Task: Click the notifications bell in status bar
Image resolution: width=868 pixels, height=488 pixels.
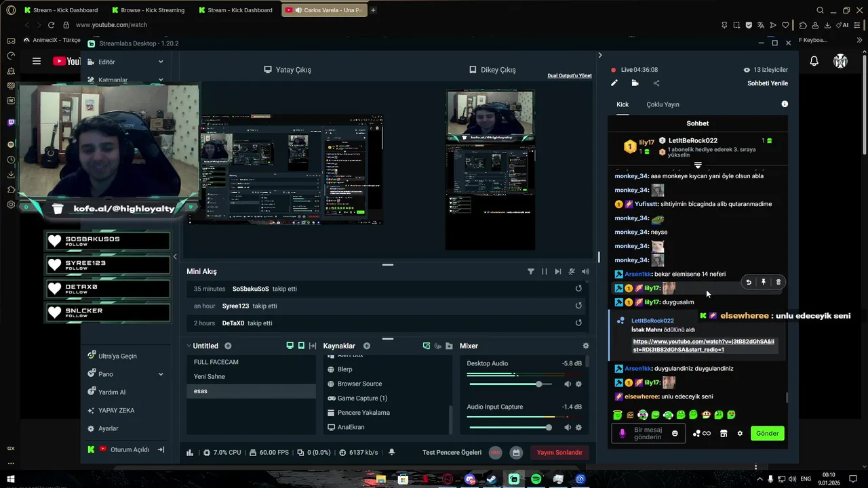Action: pyautogui.click(x=391, y=452)
